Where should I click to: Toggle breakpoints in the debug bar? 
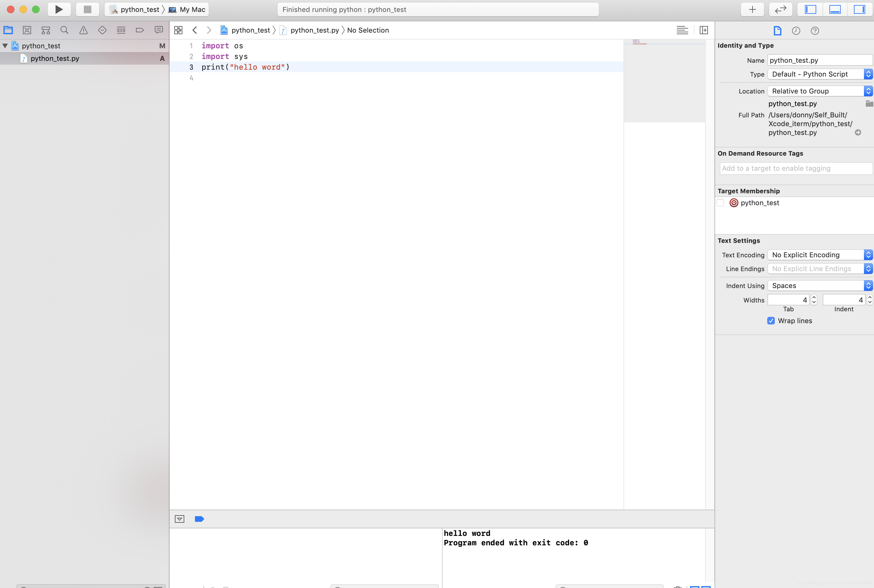pos(199,519)
